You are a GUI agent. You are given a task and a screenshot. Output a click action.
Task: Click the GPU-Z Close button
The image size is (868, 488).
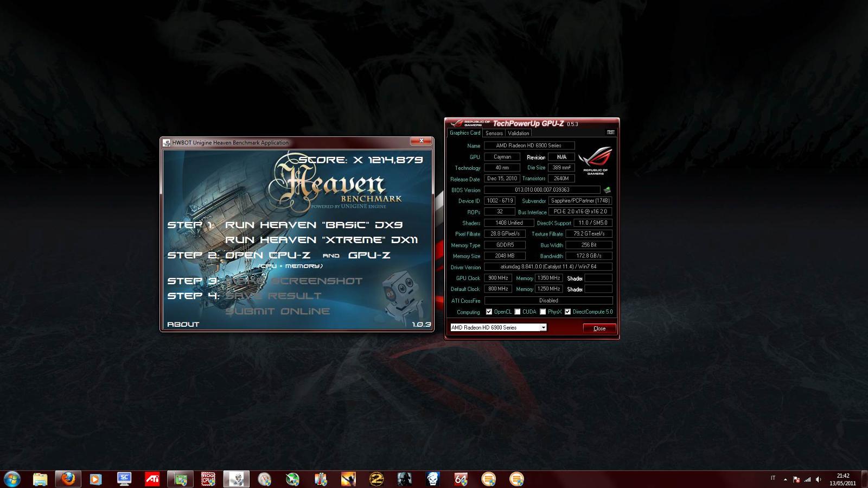(599, 328)
